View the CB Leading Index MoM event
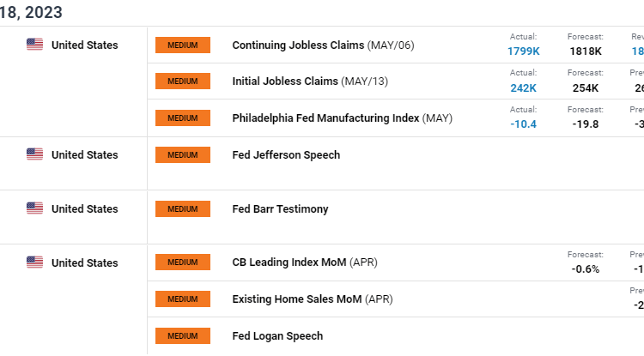 click(290, 262)
